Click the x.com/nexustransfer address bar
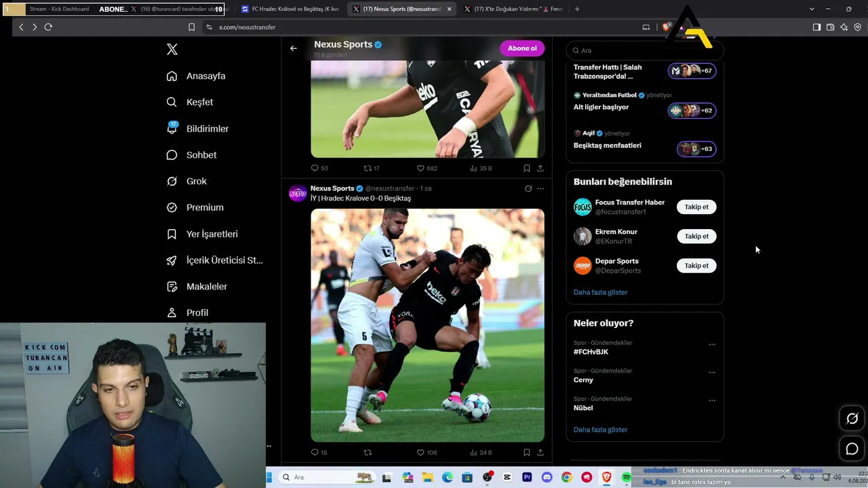This screenshot has width=868, height=488. [247, 27]
